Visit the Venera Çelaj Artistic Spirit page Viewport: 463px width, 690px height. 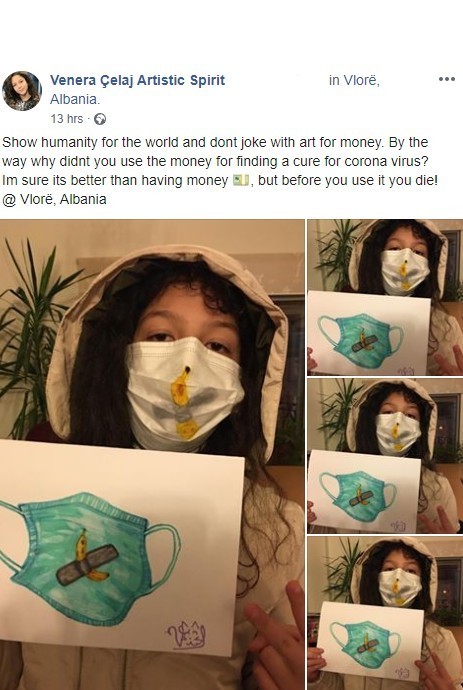137,81
